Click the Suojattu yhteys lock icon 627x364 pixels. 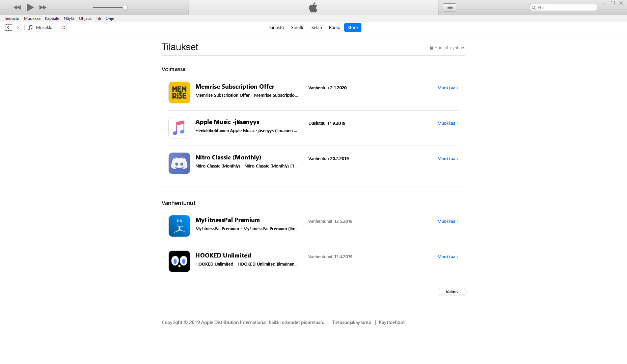pos(431,48)
